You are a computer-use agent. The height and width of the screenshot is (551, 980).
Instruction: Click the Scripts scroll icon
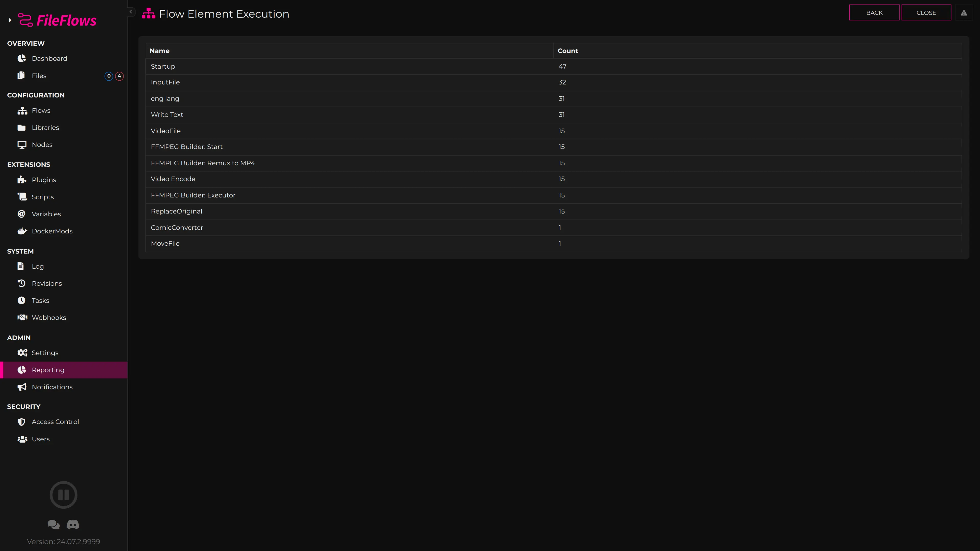coord(22,197)
